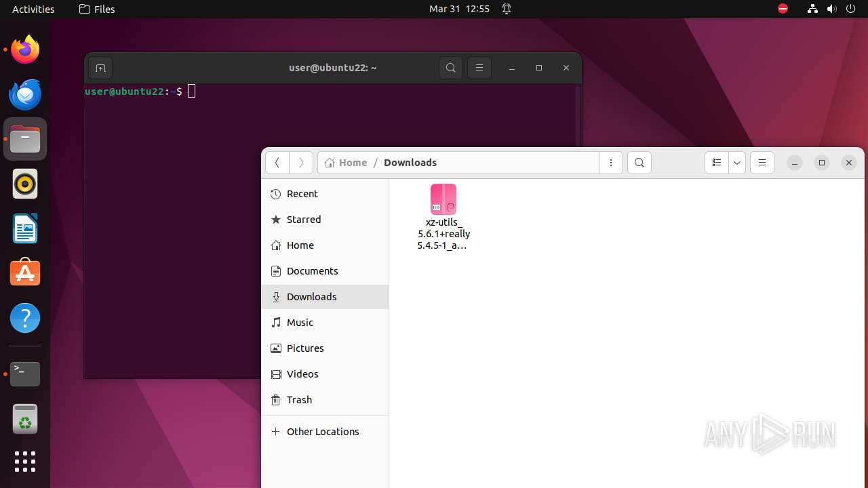The image size is (868, 488).
Task: Go to Home in the Files sidebar
Action: [x=325, y=245]
